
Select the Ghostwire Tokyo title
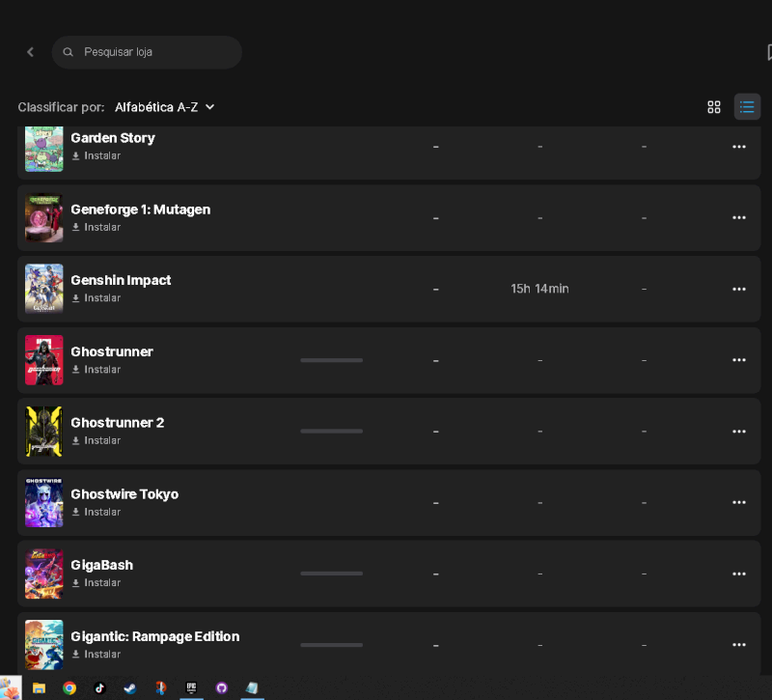124,494
